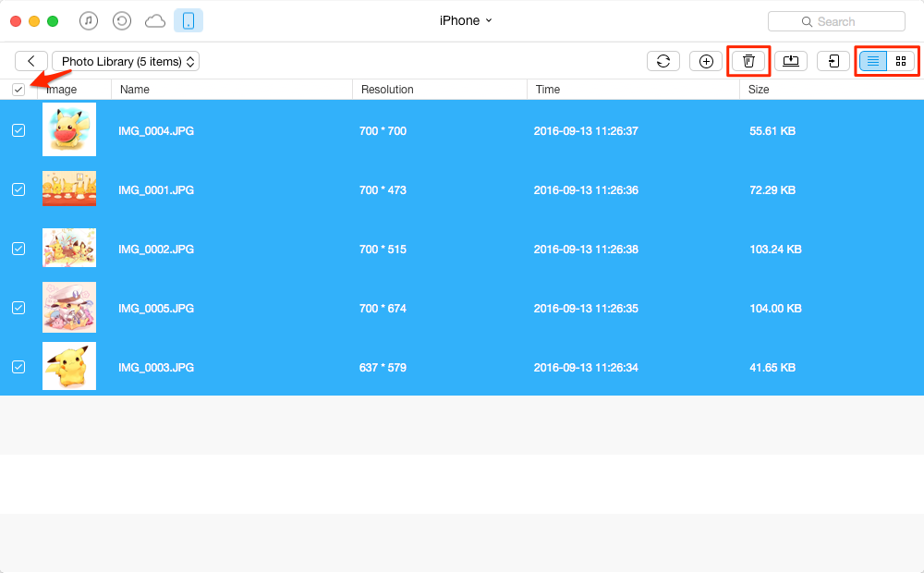Open the music library icon

pos(89,21)
